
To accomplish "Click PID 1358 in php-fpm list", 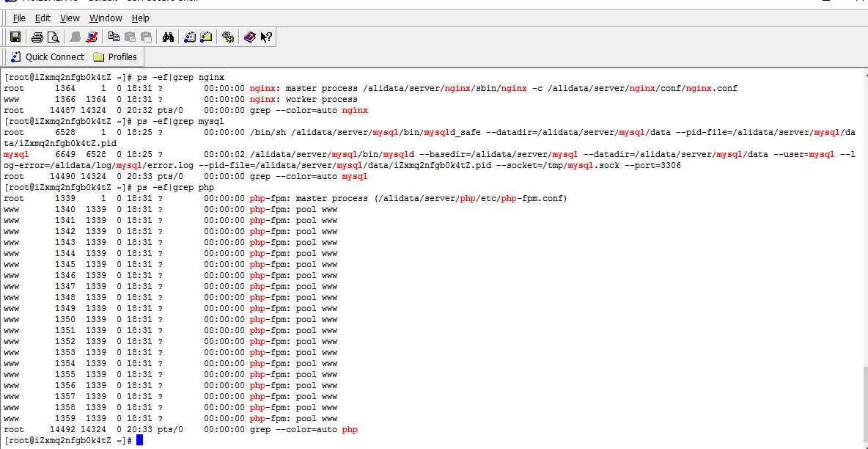I will tap(65, 407).
